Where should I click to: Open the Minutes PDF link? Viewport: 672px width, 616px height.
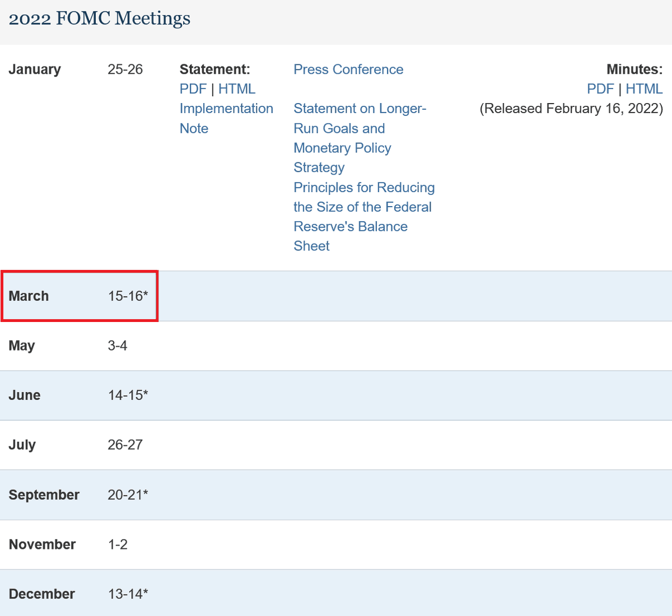[x=600, y=89]
